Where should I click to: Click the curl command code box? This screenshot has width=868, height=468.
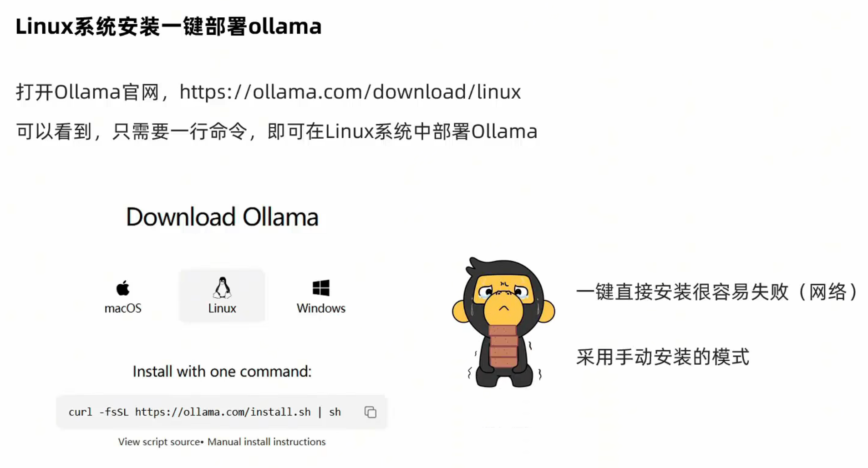[x=222, y=412]
